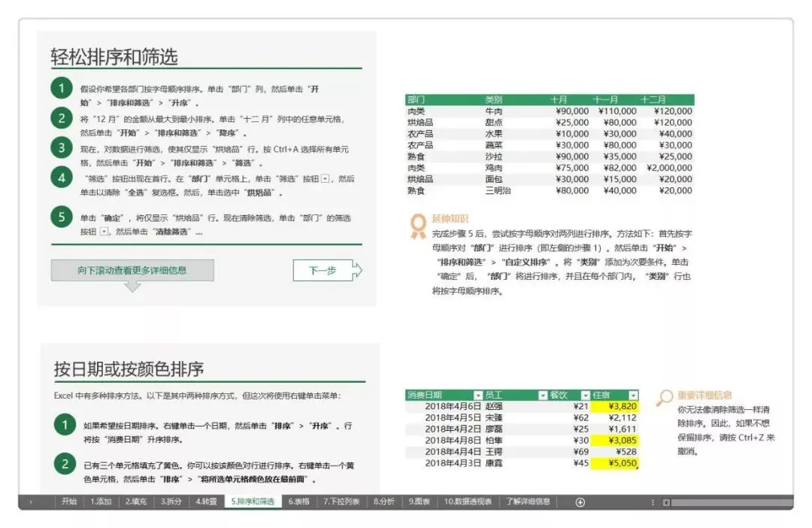This screenshot has height=528, width=812.
Task: Switch to the 开始 sheet tab
Action: pyautogui.click(x=69, y=502)
